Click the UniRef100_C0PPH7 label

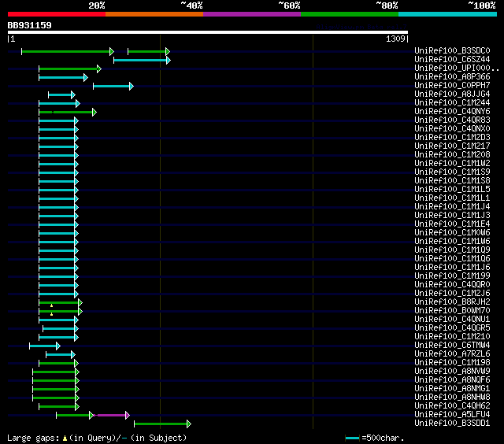coord(452,86)
